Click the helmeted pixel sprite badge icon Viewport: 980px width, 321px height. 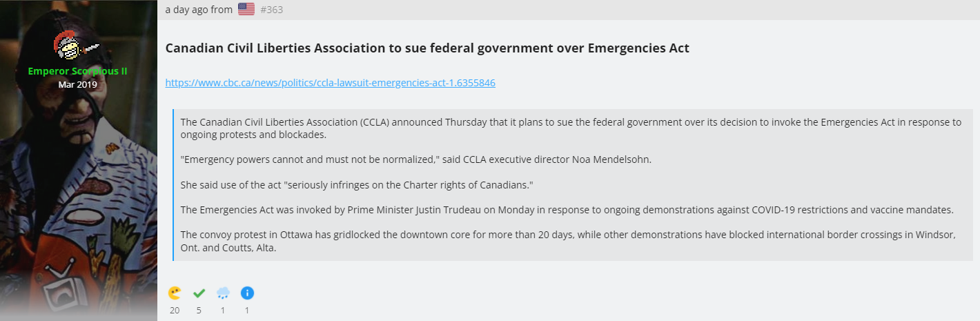click(x=77, y=45)
